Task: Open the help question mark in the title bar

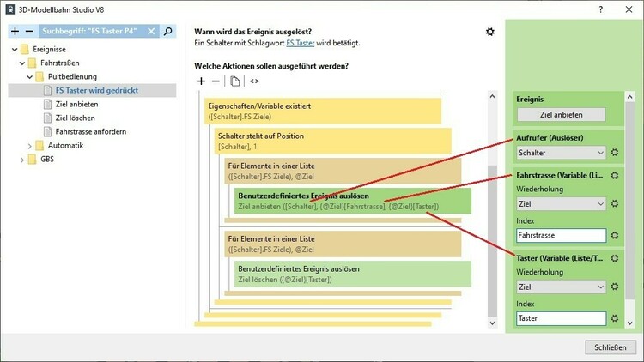Action: click(x=601, y=9)
